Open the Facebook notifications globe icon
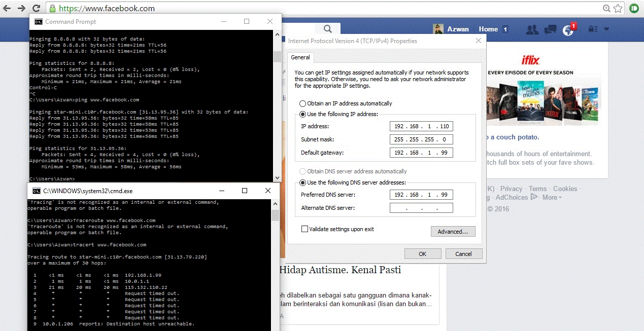The image size is (644, 331). coord(568,30)
